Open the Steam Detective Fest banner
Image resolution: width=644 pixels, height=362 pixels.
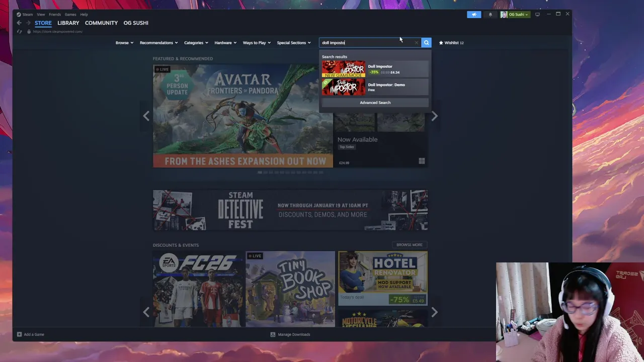click(290, 210)
